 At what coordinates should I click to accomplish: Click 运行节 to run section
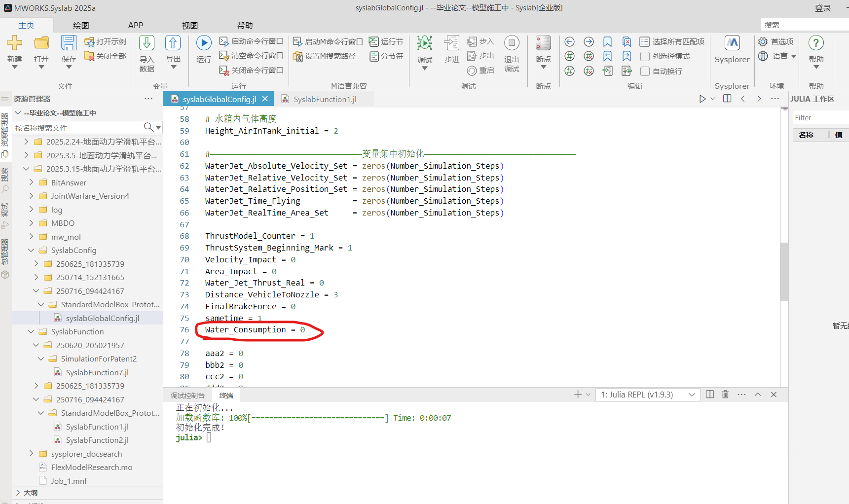[386, 42]
